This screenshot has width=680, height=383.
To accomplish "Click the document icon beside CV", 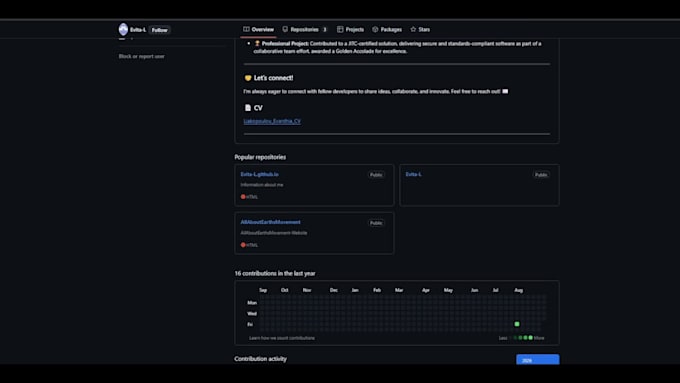I will coord(248,108).
